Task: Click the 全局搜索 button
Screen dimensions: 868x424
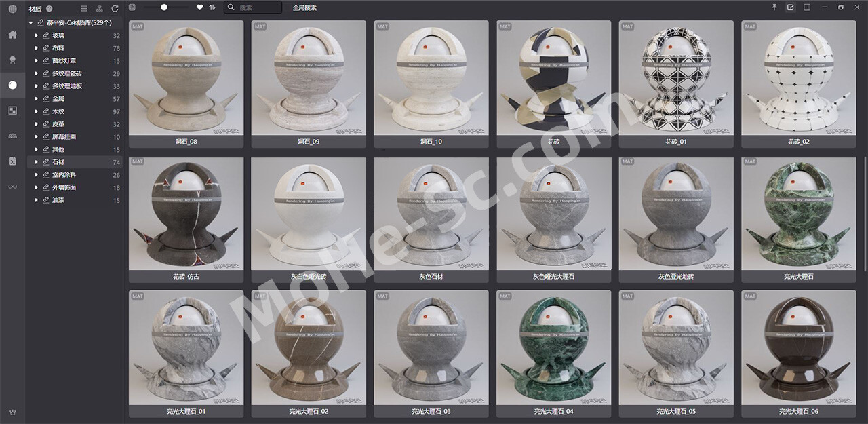Action: 304,8
